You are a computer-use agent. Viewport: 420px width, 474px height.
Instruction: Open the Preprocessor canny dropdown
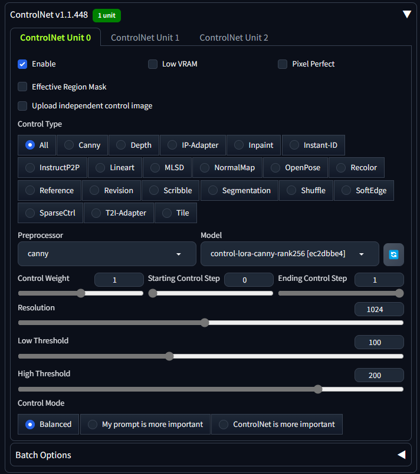[x=107, y=254]
